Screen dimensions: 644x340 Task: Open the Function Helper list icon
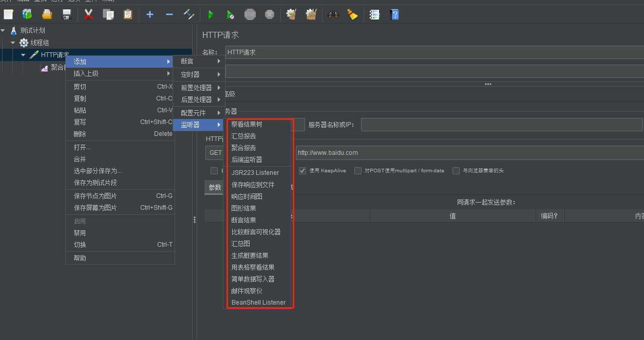374,14
